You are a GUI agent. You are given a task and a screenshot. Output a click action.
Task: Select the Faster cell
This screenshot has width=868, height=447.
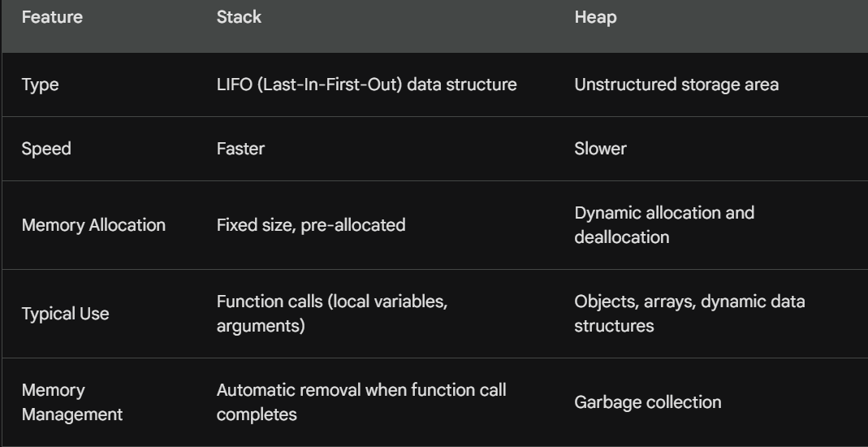click(x=240, y=149)
